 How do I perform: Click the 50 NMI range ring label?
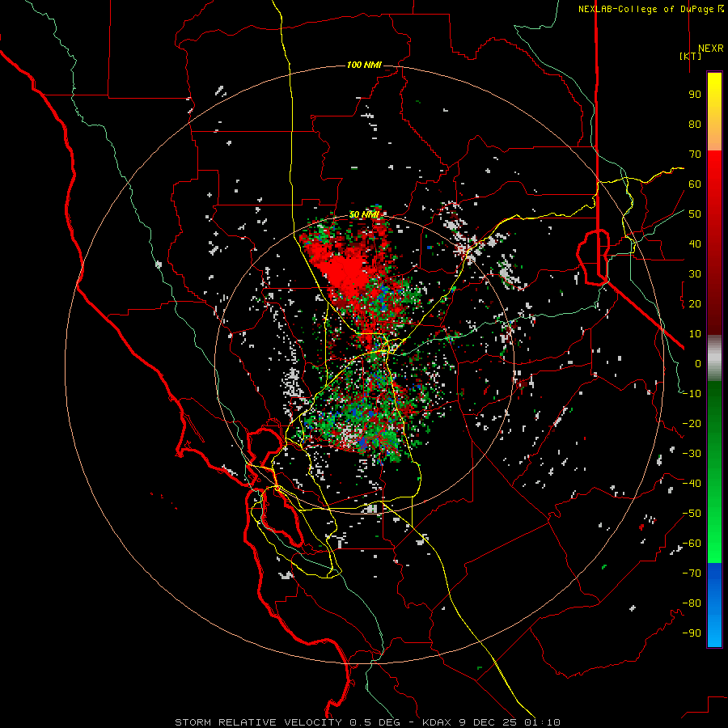[364, 214]
